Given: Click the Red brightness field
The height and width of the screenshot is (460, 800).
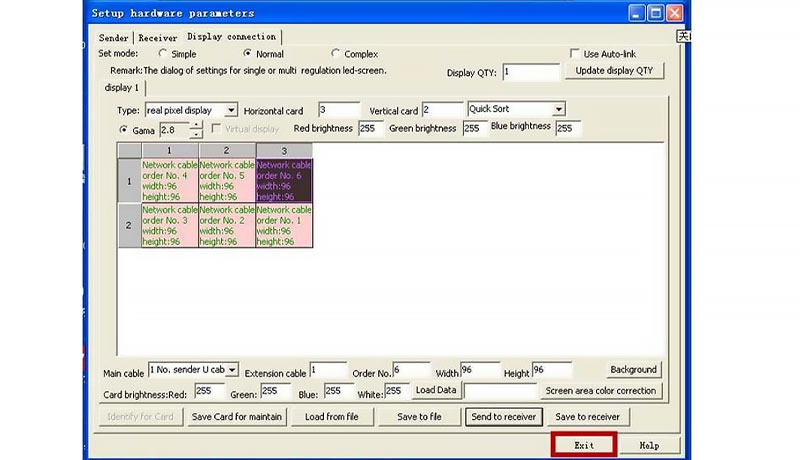Looking at the screenshot, I should click(x=370, y=129).
